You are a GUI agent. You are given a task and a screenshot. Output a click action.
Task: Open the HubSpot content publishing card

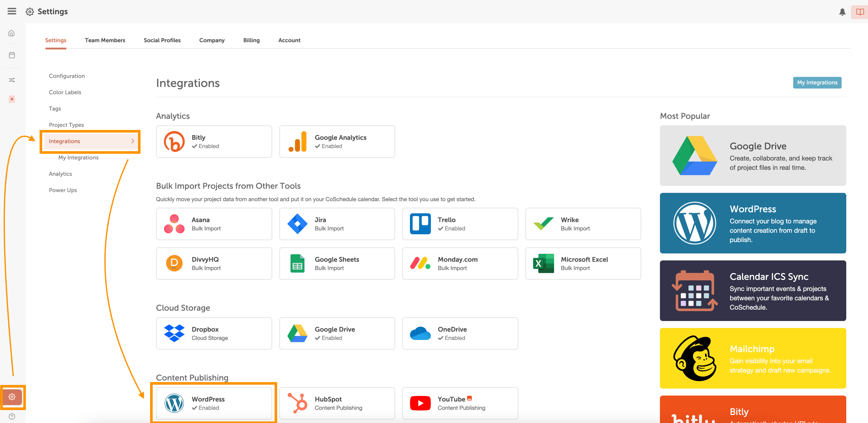pyautogui.click(x=337, y=403)
